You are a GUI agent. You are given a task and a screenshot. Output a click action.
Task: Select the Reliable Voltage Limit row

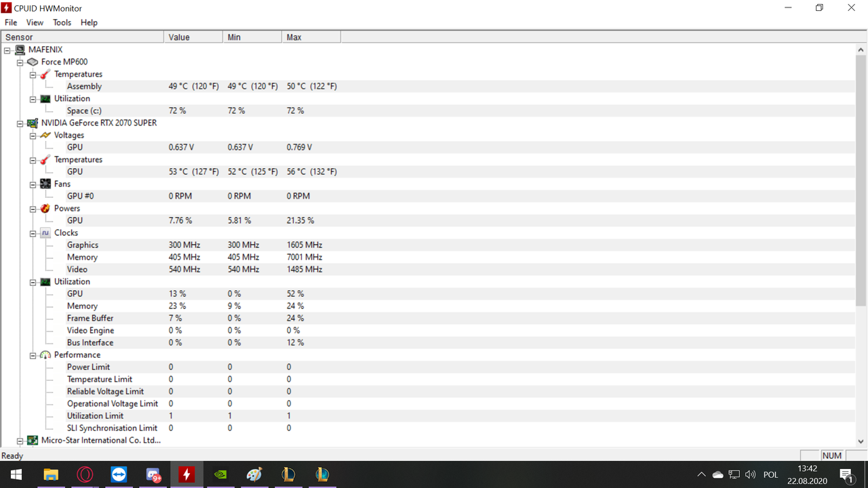[428, 391]
